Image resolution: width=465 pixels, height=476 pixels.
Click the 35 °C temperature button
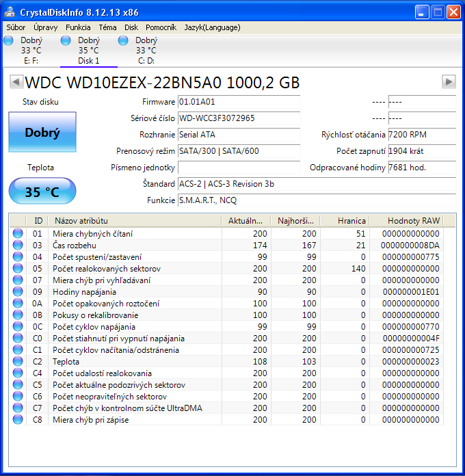42,191
